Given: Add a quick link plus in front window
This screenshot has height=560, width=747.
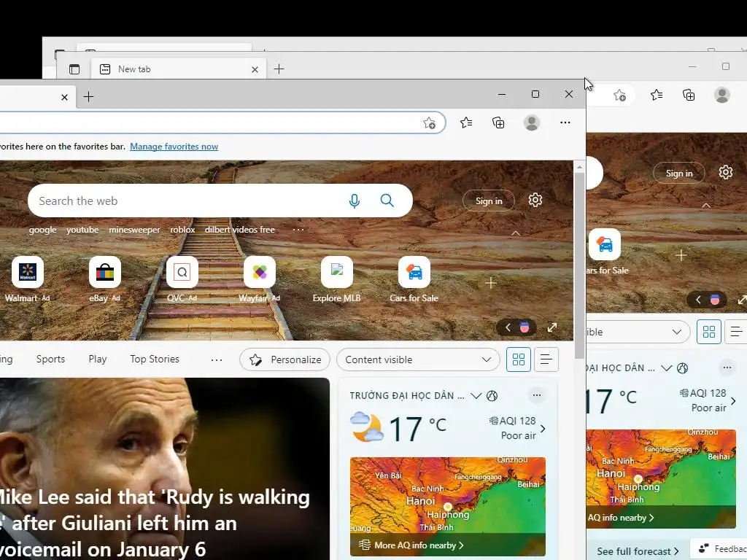Looking at the screenshot, I should pos(491,283).
